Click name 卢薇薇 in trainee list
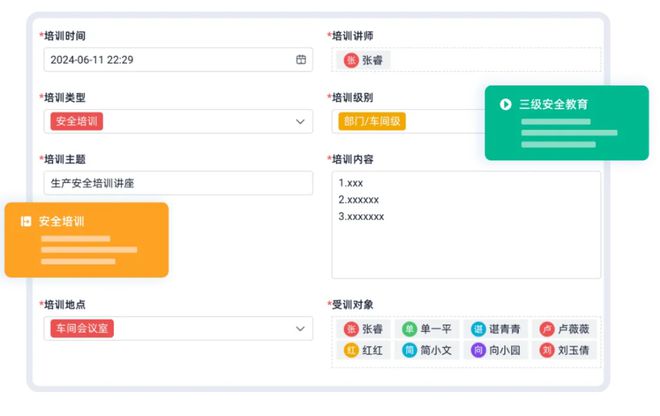 [x=573, y=329]
